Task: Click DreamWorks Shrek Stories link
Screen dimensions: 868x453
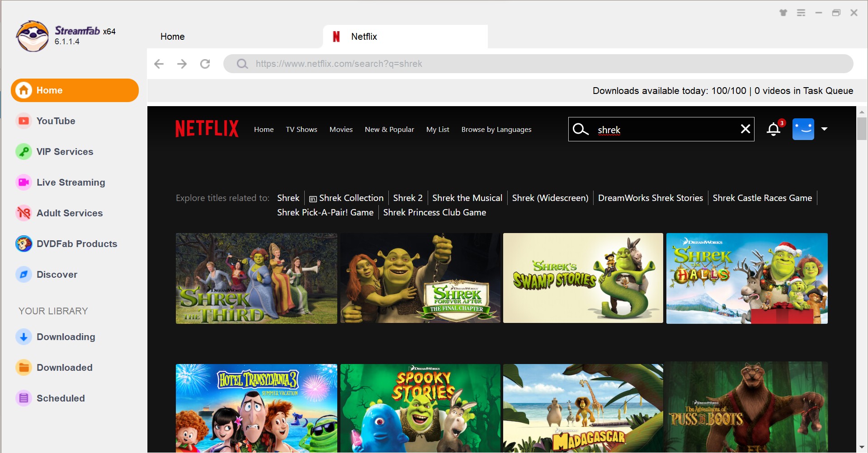Action: (x=651, y=198)
